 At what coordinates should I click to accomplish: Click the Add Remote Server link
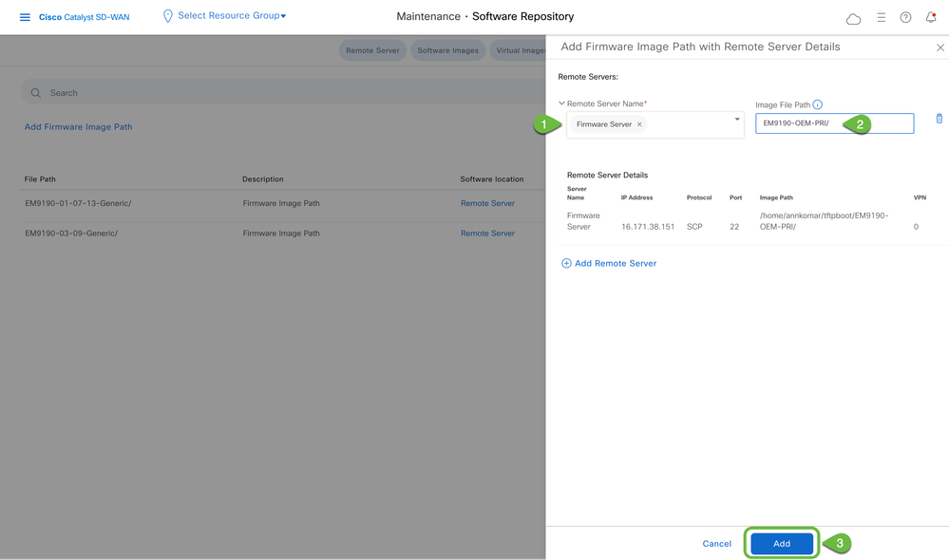click(616, 263)
